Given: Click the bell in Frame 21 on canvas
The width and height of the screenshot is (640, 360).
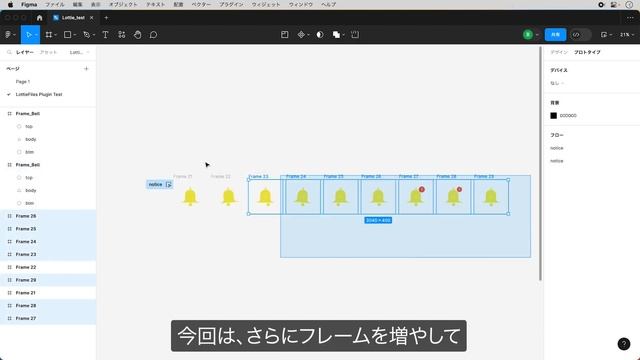Looking at the screenshot, I should [190, 197].
